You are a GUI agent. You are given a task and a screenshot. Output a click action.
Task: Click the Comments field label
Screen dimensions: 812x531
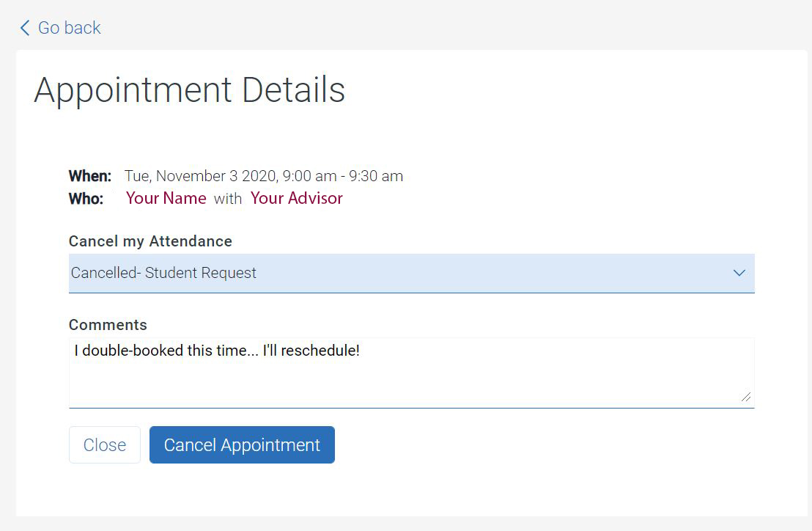pos(108,325)
